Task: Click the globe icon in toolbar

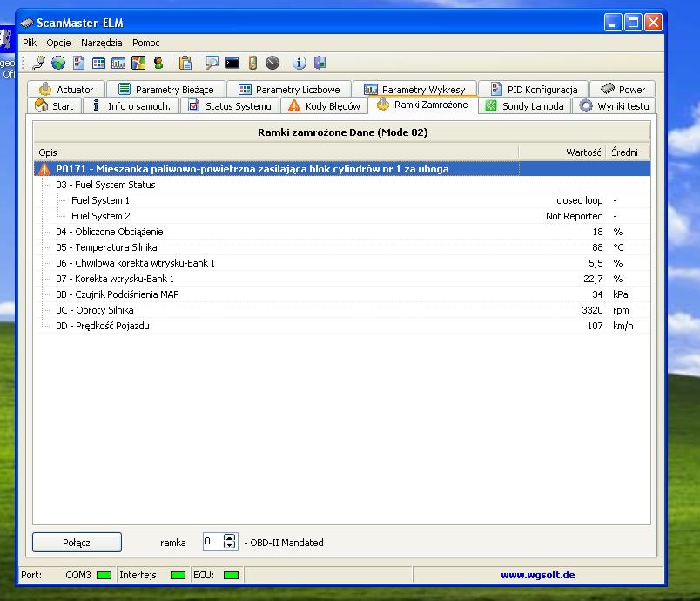Action: click(58, 63)
